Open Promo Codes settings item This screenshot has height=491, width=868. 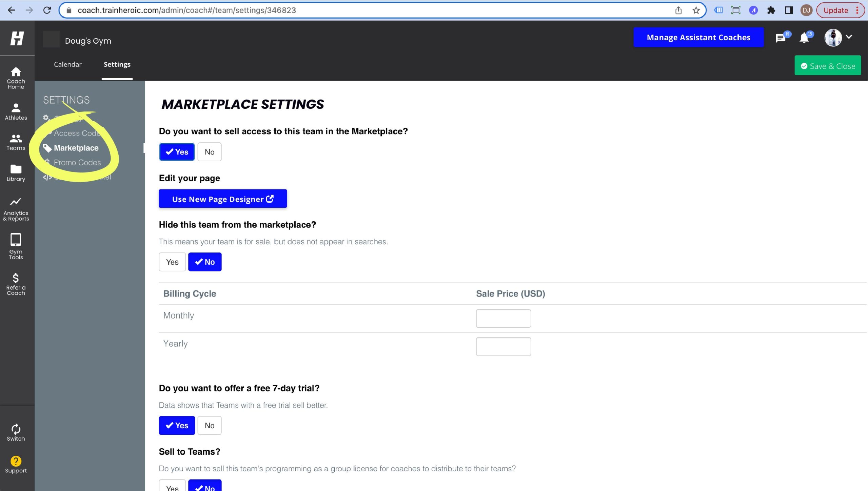tap(77, 162)
